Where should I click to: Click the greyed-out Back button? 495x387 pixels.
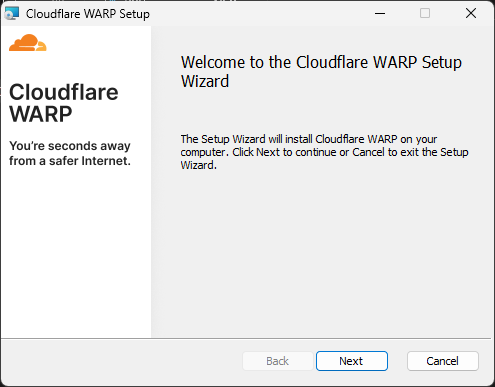(278, 361)
